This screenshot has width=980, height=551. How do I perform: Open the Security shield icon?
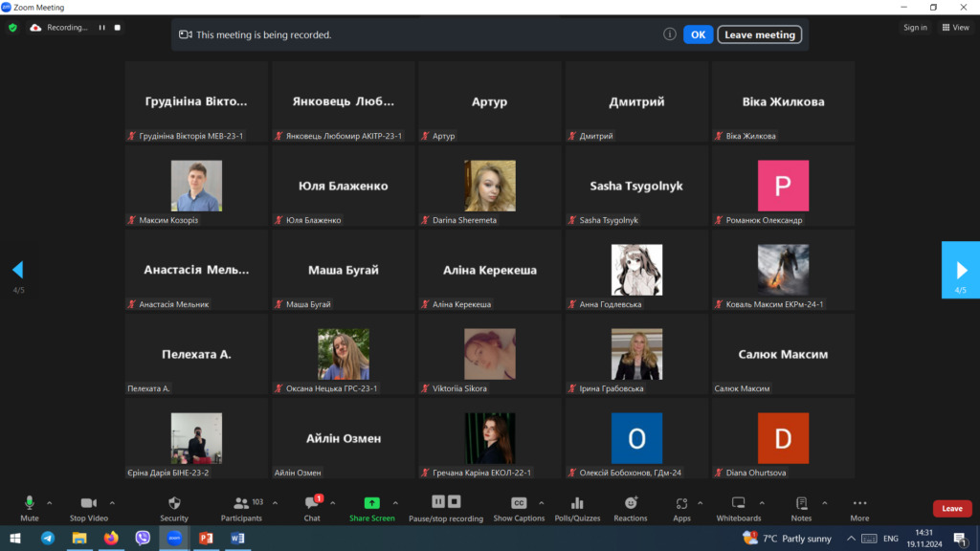[173, 503]
